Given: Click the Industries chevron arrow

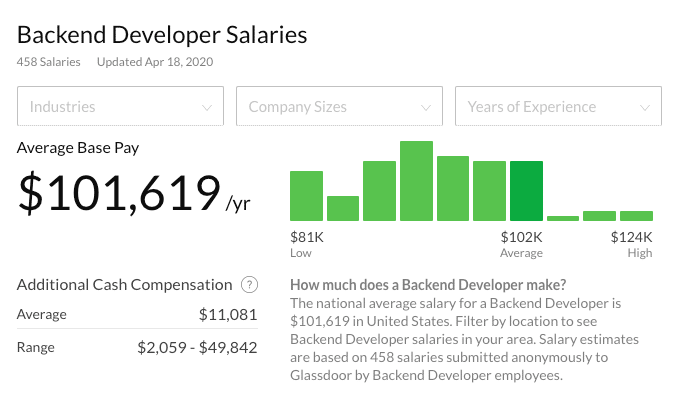Looking at the screenshot, I should (207, 107).
